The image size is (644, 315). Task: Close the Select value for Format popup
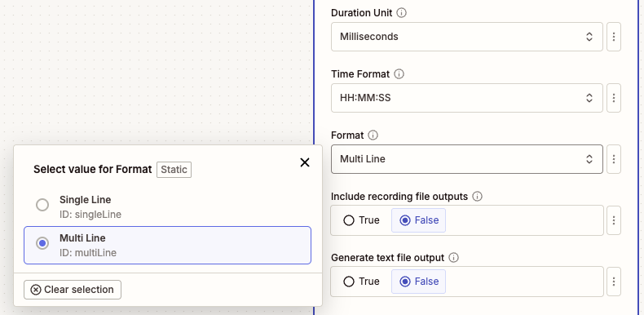(305, 162)
